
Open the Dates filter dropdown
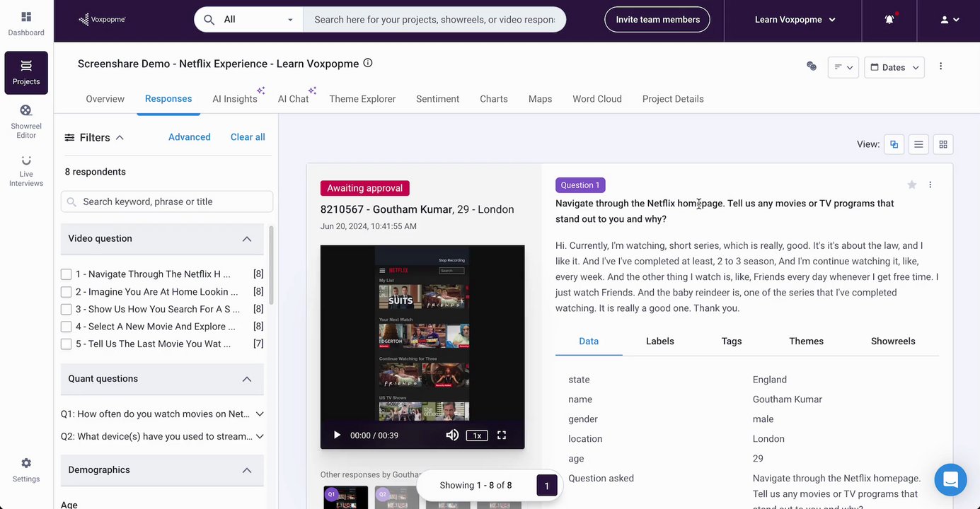point(894,67)
